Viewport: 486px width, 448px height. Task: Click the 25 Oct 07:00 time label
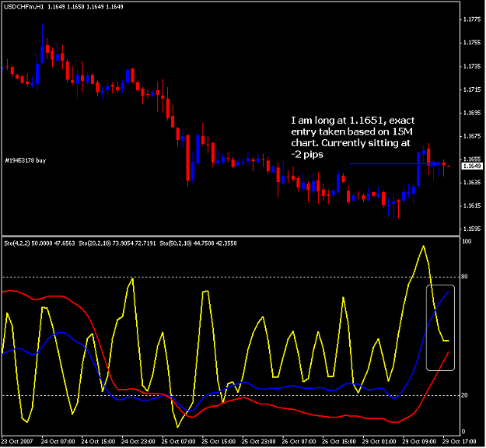coord(179,442)
